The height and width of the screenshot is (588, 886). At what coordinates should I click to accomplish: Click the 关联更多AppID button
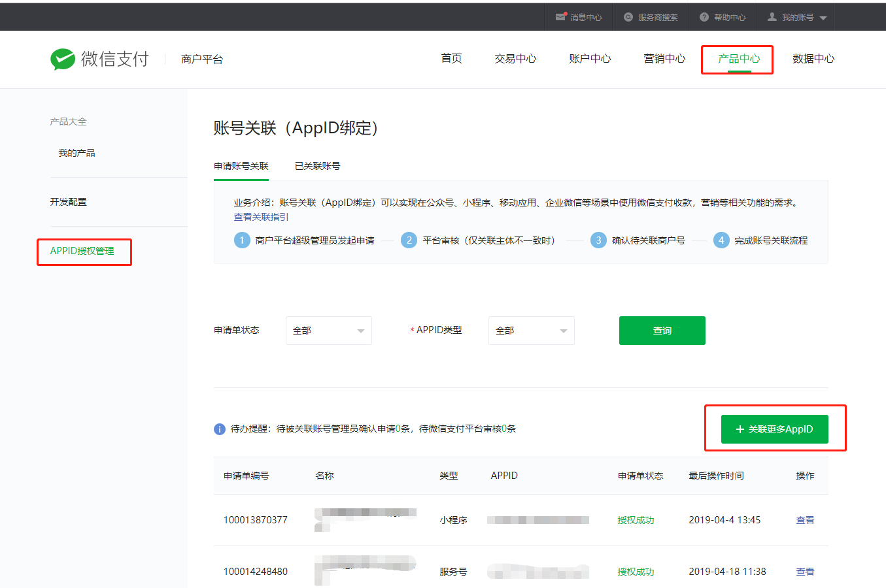click(x=775, y=429)
